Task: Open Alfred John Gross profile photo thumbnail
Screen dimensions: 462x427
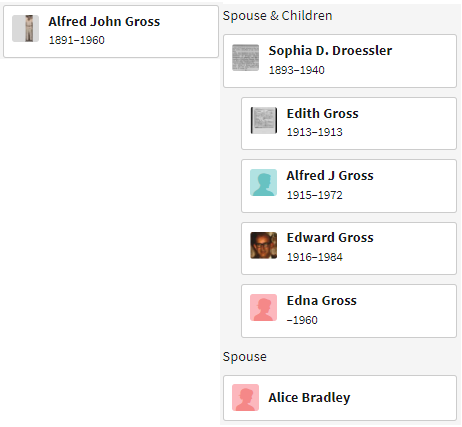Action: 25,29
